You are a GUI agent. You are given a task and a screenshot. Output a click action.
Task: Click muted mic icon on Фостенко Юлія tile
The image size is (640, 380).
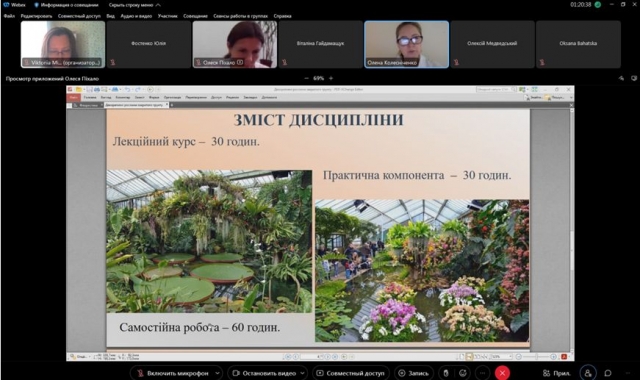pyautogui.click(x=113, y=62)
